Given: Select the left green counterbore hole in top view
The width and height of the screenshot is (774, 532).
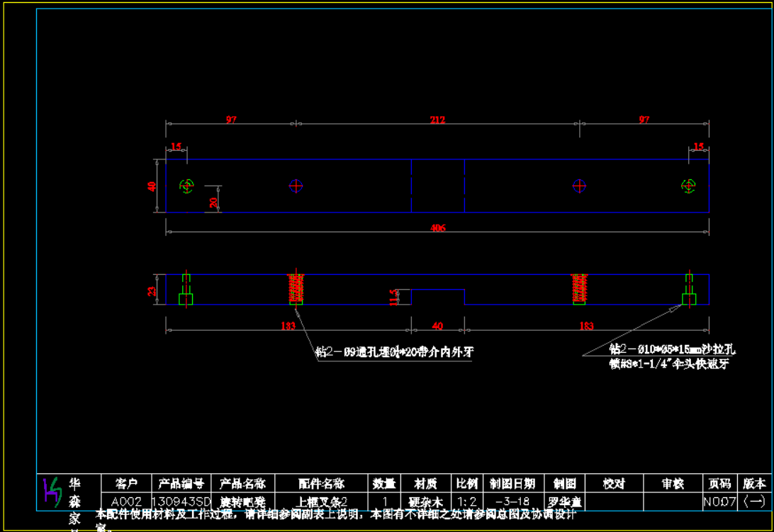Looking at the screenshot, I should tap(186, 186).
